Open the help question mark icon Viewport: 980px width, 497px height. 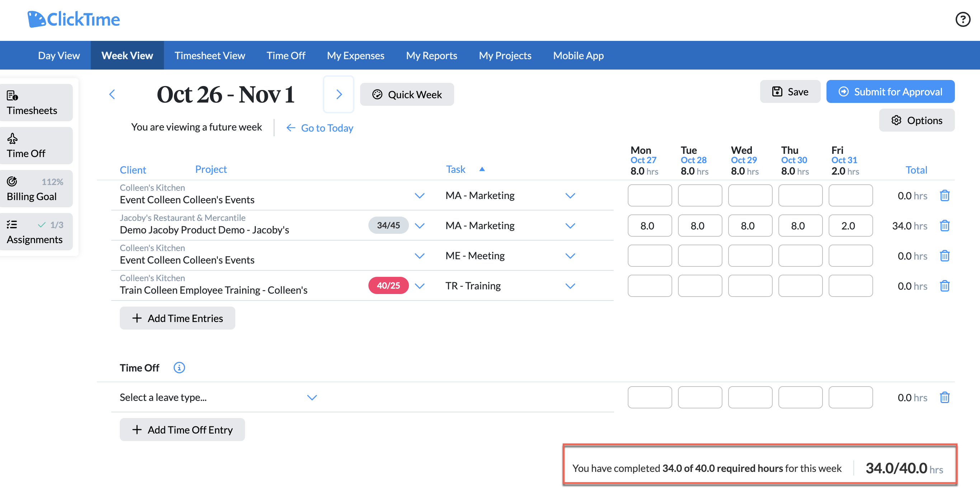point(962,19)
